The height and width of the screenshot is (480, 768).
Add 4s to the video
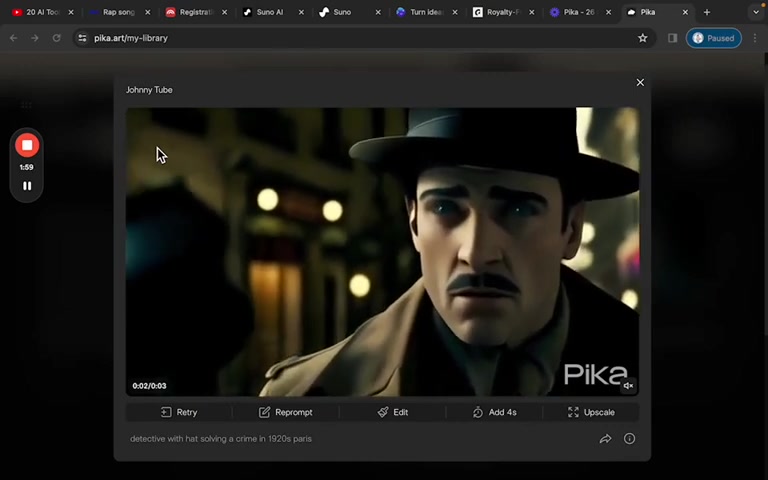[494, 412]
